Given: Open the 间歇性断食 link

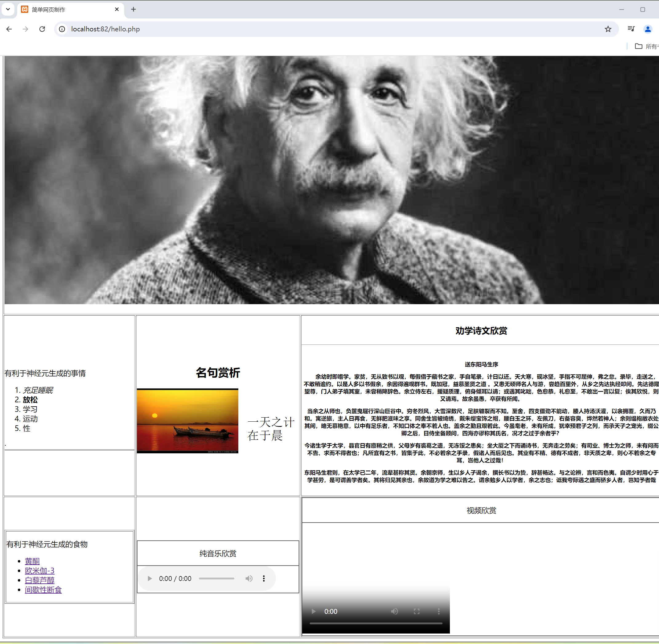Looking at the screenshot, I should [x=43, y=590].
